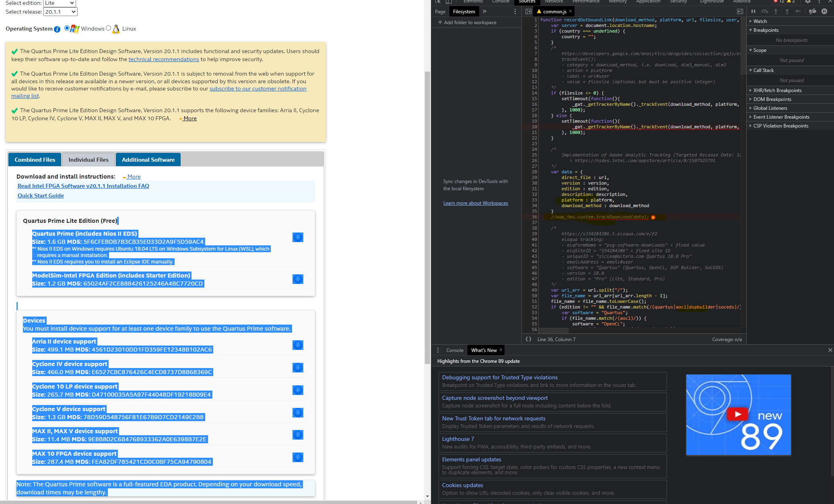Screen dimensions: 834x504
Task: Click the deactivate breakpoints icon
Action: (x=813, y=11)
